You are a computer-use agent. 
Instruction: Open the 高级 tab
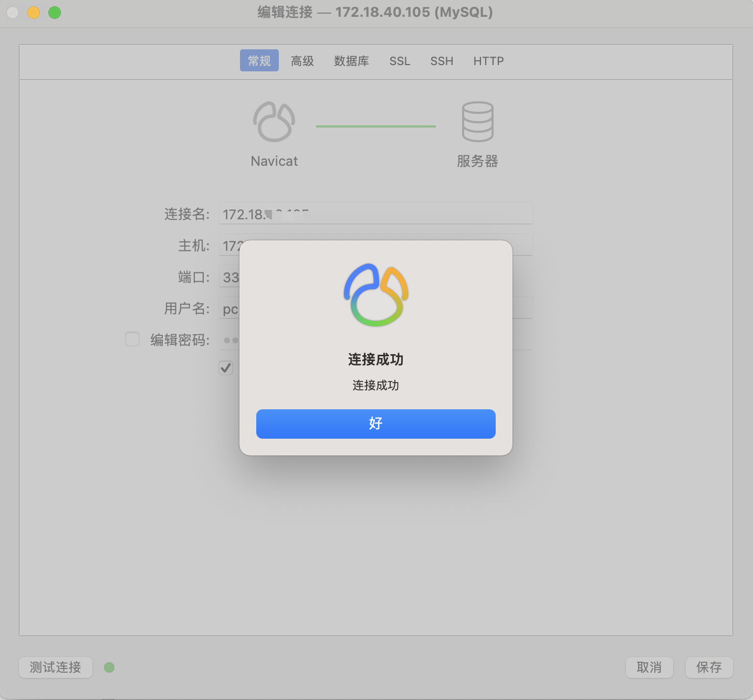pyautogui.click(x=302, y=61)
